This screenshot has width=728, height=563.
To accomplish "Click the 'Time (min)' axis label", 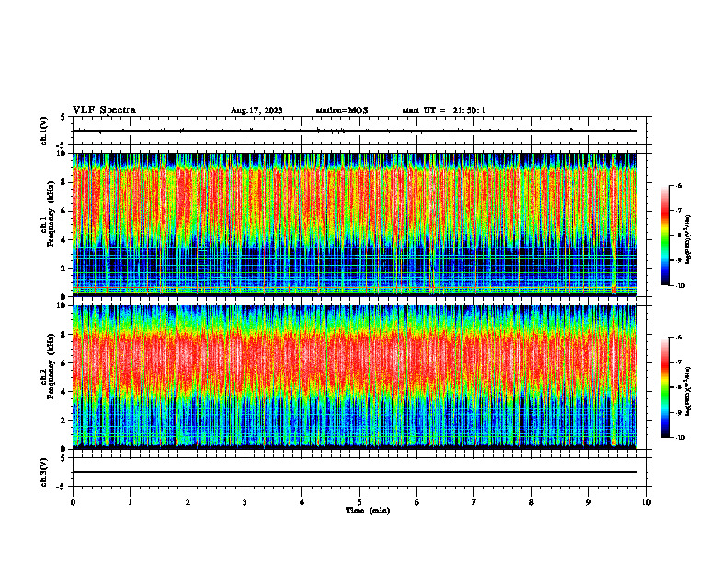I will pyautogui.click(x=368, y=511).
